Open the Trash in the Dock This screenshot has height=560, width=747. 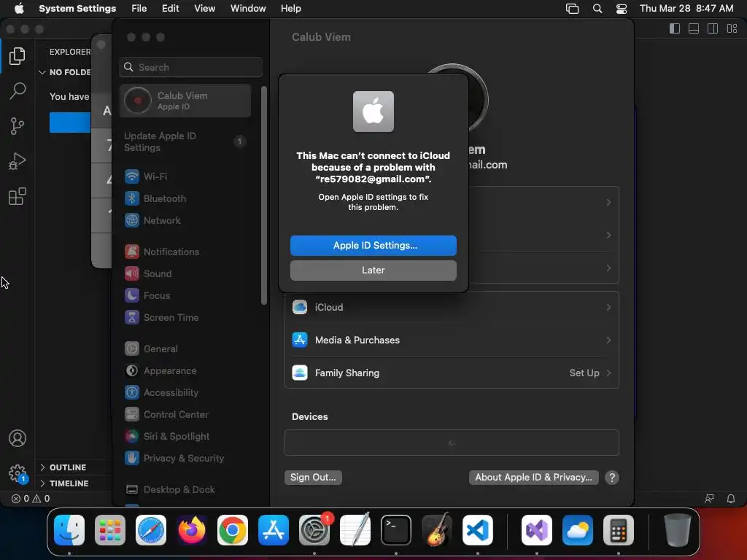(678, 530)
